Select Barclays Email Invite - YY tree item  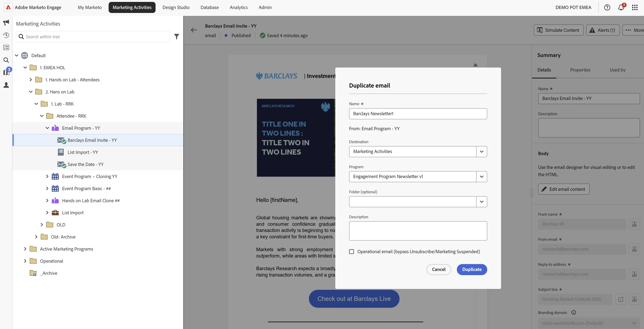tap(98, 140)
